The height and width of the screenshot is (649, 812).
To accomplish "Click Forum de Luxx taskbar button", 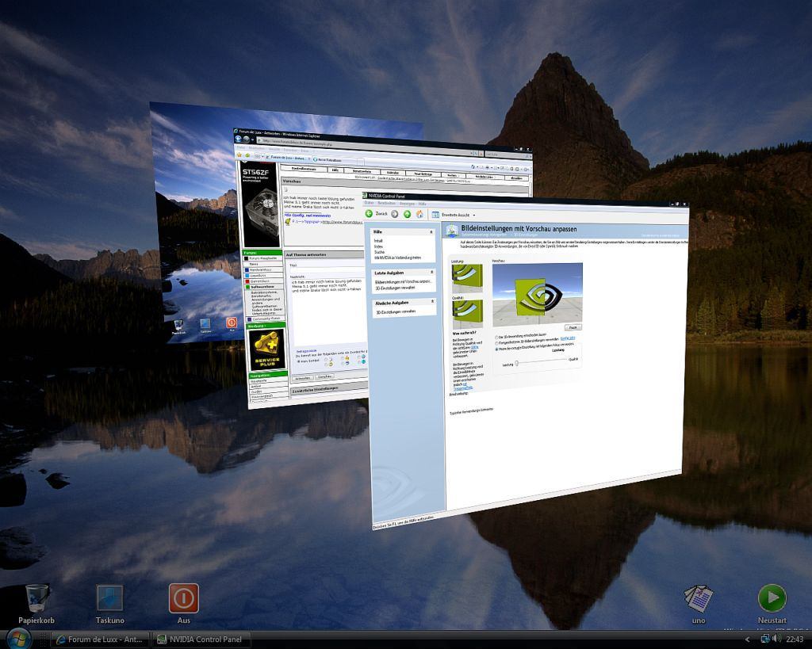I will [101, 639].
